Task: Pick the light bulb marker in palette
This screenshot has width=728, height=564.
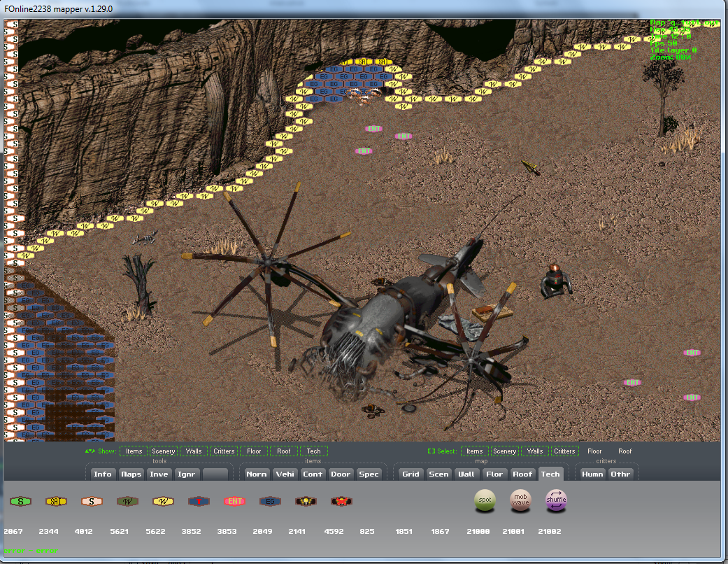Action: (306, 501)
